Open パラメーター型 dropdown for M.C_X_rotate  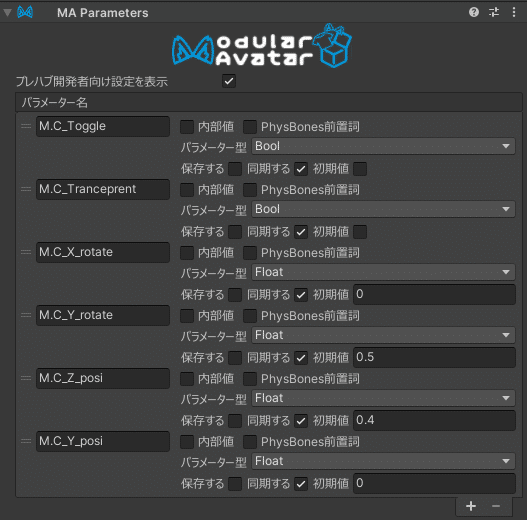[x=383, y=272]
